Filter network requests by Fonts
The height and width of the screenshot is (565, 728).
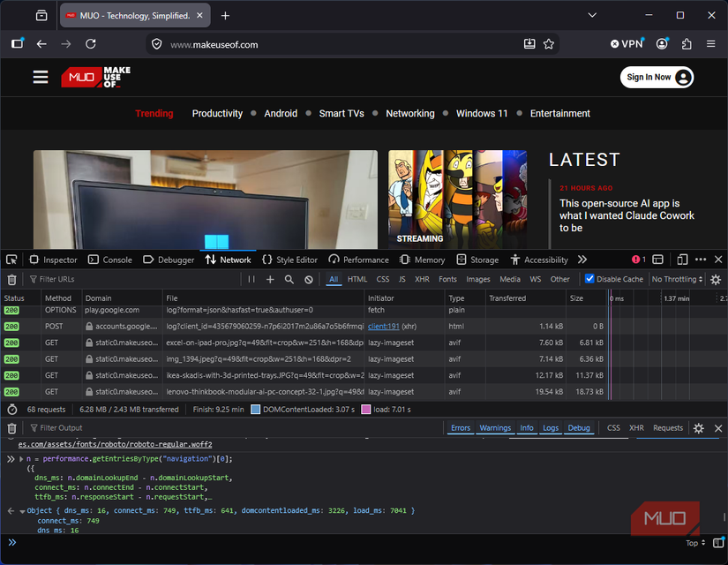[447, 279]
